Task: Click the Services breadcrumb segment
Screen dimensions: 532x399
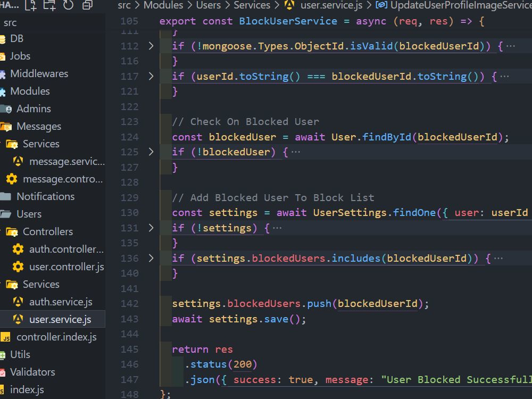Action: pyautogui.click(x=252, y=5)
